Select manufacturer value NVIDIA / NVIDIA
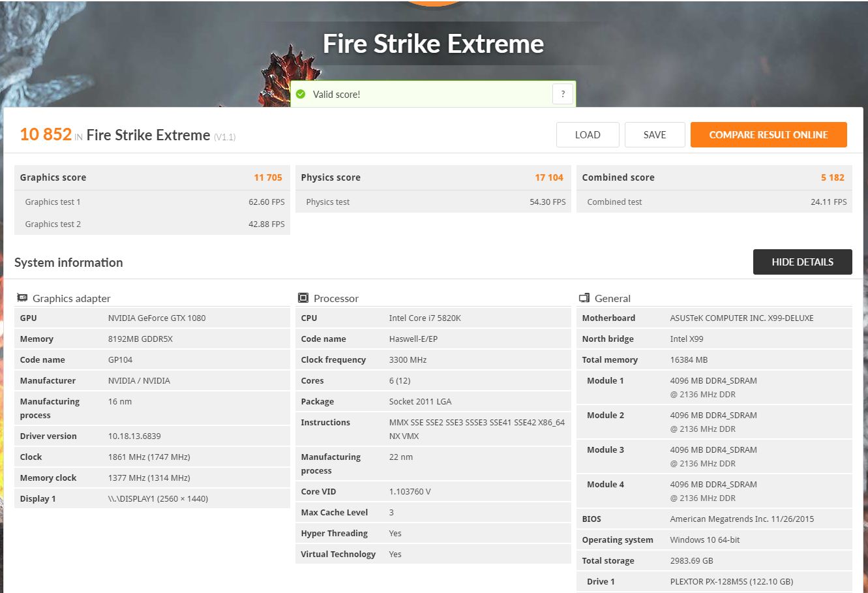The height and width of the screenshot is (593, 868). point(139,381)
